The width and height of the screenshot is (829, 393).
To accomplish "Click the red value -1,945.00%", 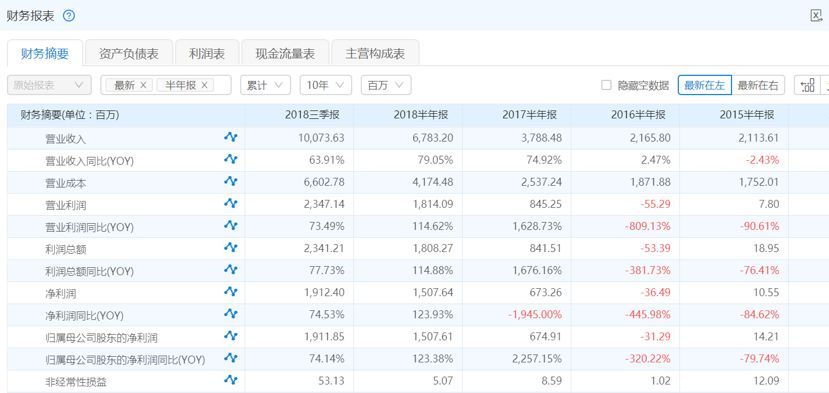I will [535, 315].
